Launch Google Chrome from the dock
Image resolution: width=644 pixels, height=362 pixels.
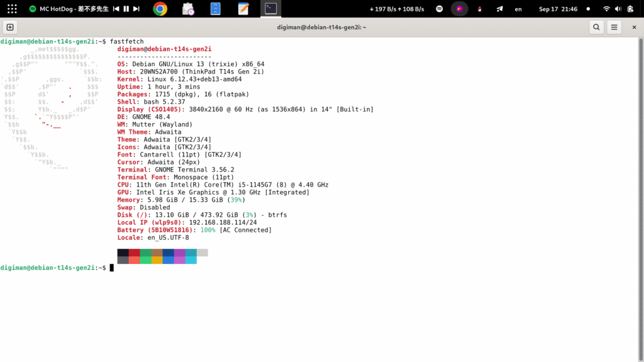click(160, 9)
